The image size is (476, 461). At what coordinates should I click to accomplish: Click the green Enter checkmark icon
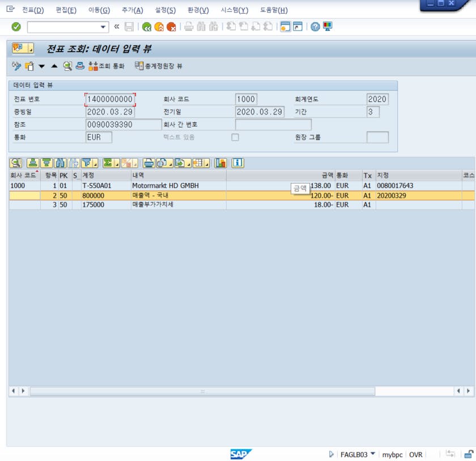[16, 27]
